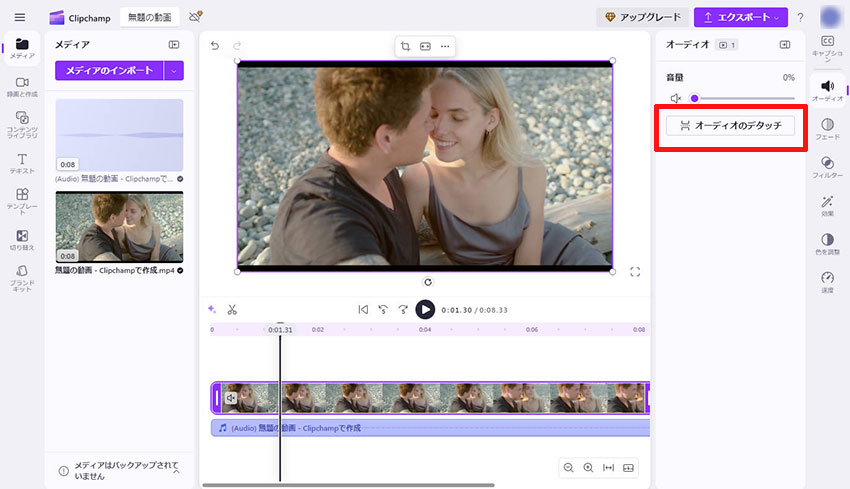This screenshot has width=850, height=489.
Task: Click the rightmost timeline view icon
Action: click(x=628, y=467)
